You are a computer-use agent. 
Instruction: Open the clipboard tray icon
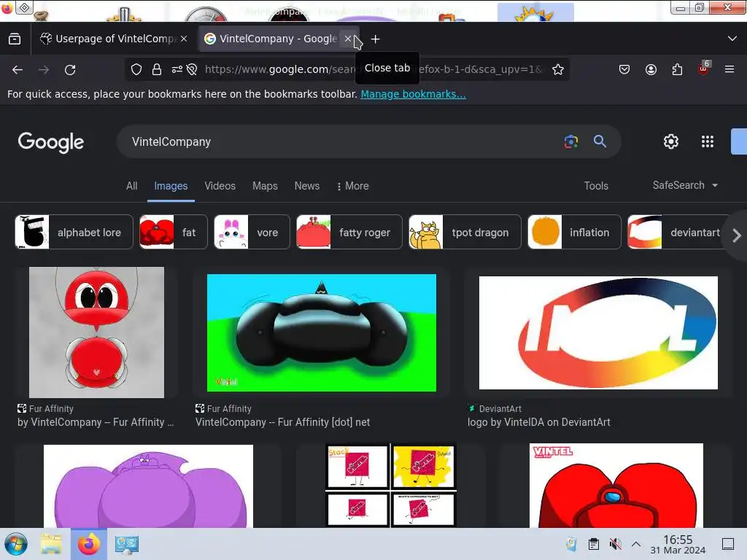[594, 544]
